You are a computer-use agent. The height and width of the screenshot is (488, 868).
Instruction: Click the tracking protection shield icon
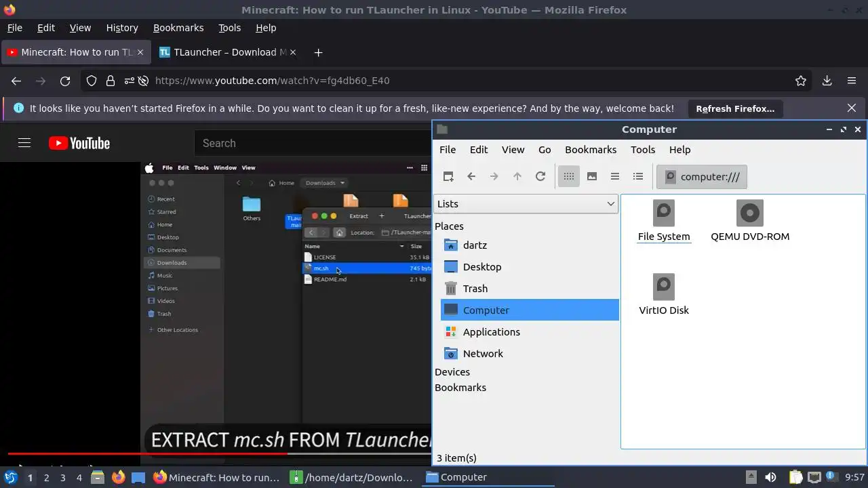(x=92, y=81)
